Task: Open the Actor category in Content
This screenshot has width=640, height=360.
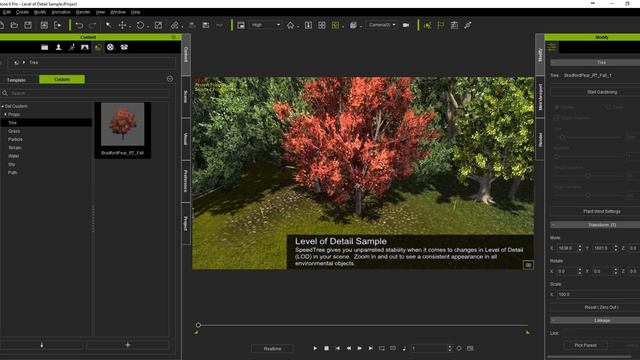Action: point(58,47)
